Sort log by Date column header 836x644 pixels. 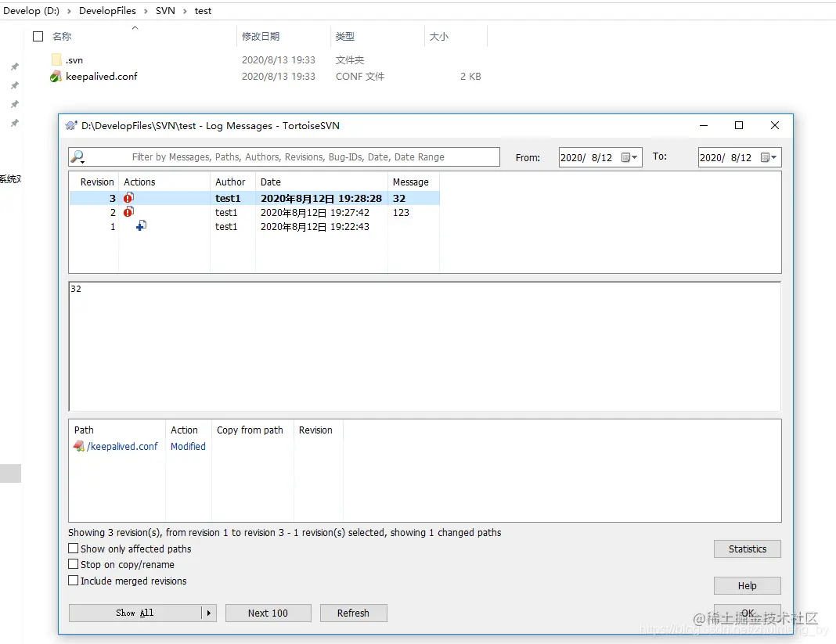coord(270,182)
